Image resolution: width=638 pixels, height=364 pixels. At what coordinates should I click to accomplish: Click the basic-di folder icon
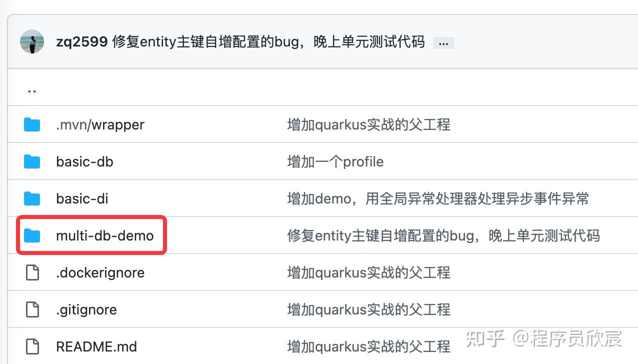point(32,198)
